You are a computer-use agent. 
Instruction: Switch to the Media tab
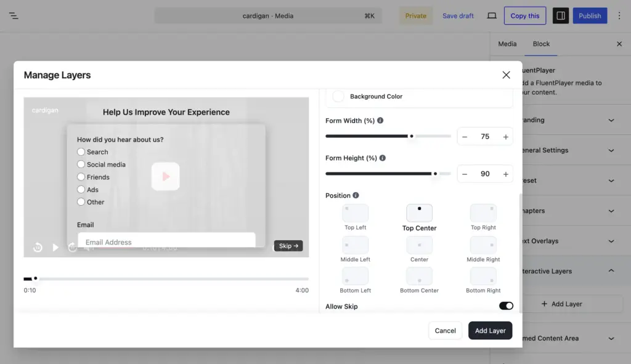click(x=507, y=44)
